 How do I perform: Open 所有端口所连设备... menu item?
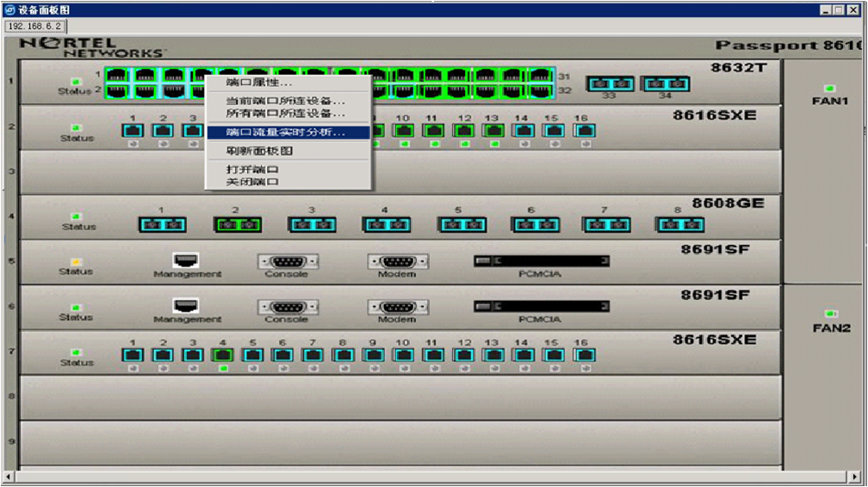click(285, 113)
